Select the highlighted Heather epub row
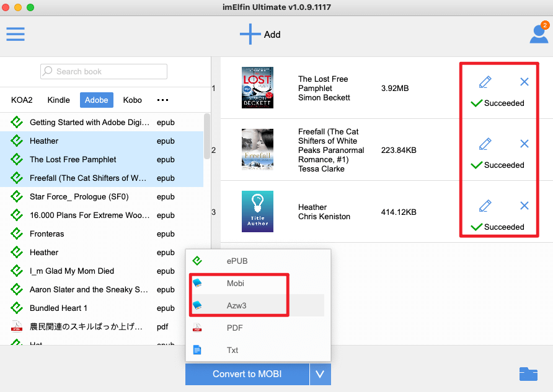 tap(102, 141)
